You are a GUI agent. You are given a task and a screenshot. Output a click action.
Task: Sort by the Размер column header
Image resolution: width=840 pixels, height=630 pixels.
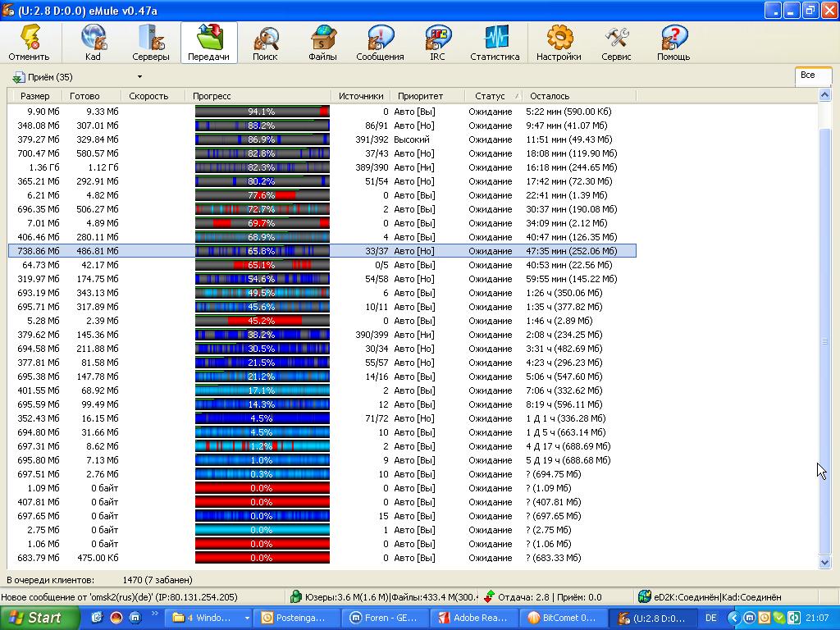click(34, 96)
